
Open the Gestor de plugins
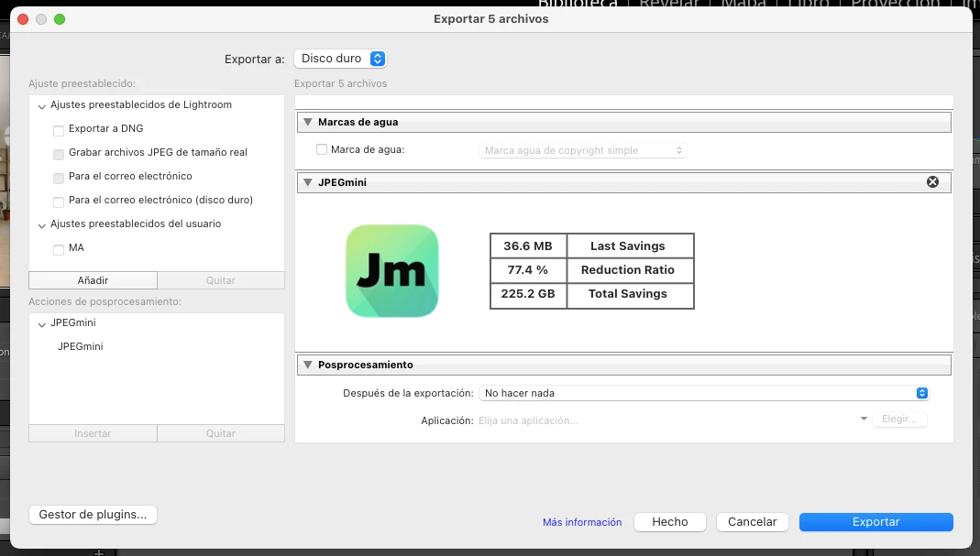pyautogui.click(x=93, y=514)
